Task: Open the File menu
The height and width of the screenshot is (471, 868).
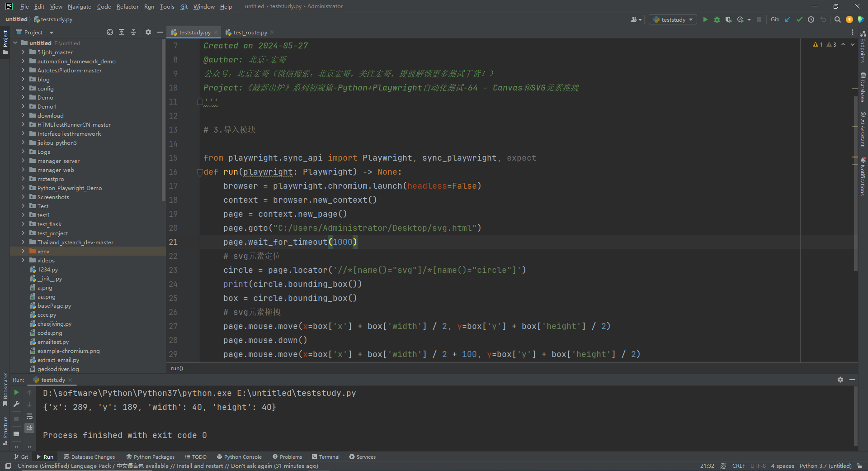Action: pos(24,6)
